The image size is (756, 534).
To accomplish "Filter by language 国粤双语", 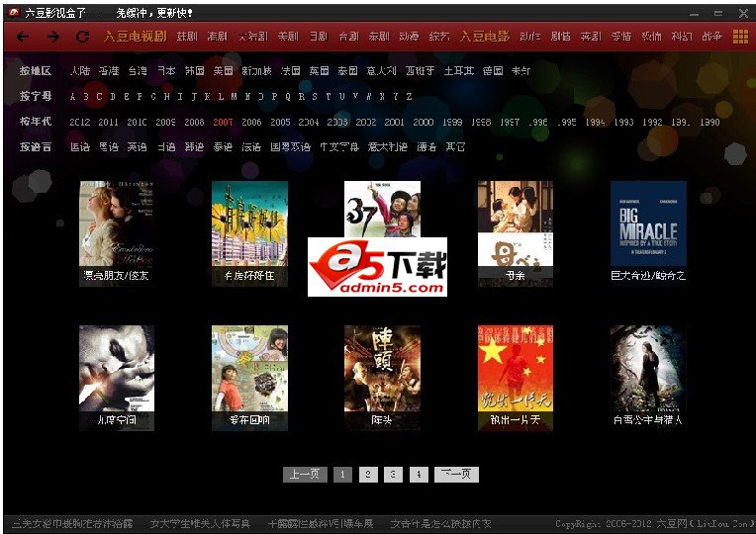I will click(x=290, y=147).
